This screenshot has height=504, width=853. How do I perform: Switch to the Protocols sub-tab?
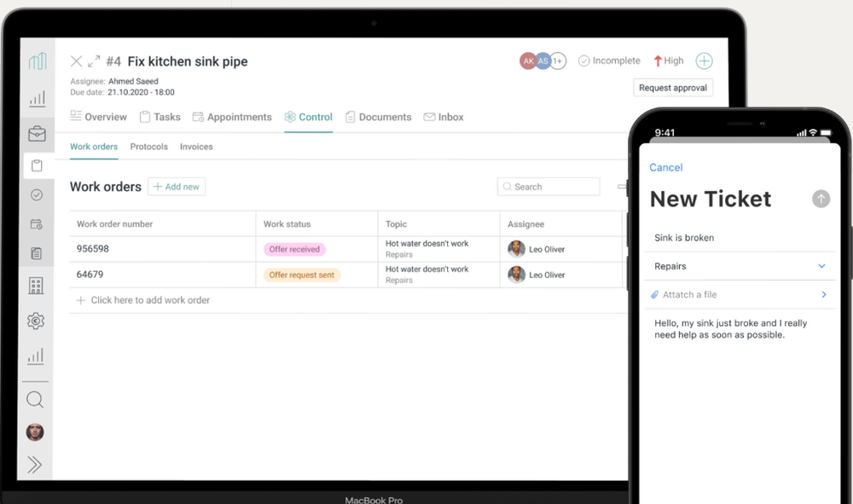pos(149,147)
